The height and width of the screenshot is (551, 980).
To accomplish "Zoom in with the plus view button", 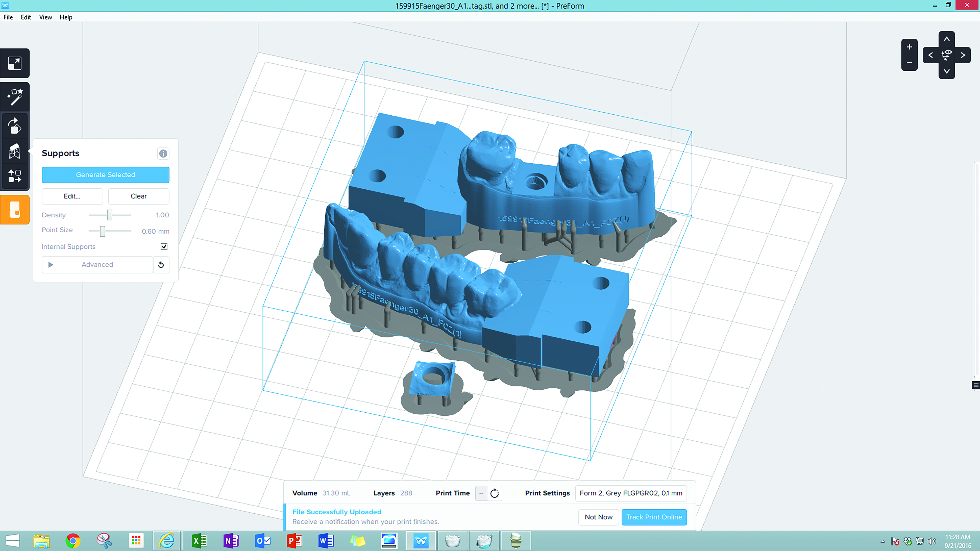I will pyautogui.click(x=909, y=47).
